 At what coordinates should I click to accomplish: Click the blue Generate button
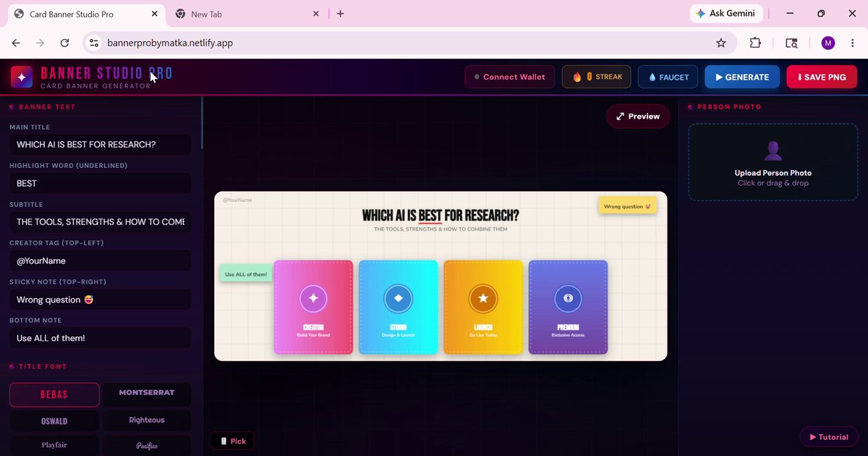click(742, 77)
